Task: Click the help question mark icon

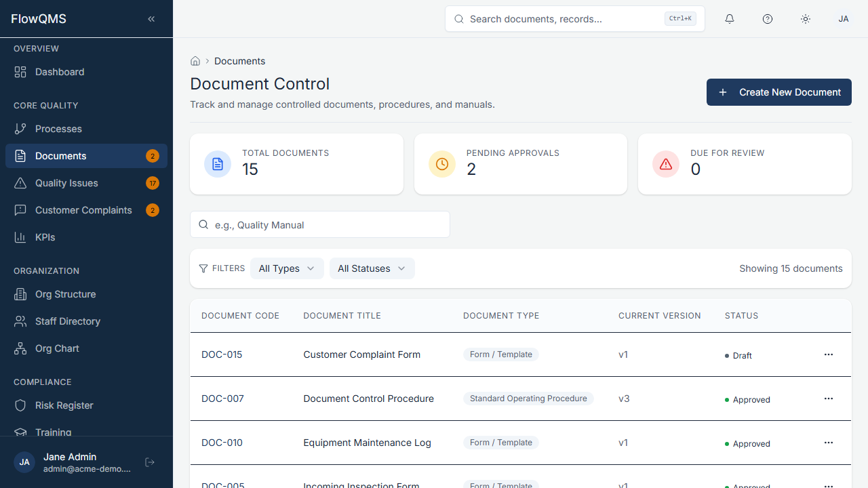Action: [x=768, y=19]
